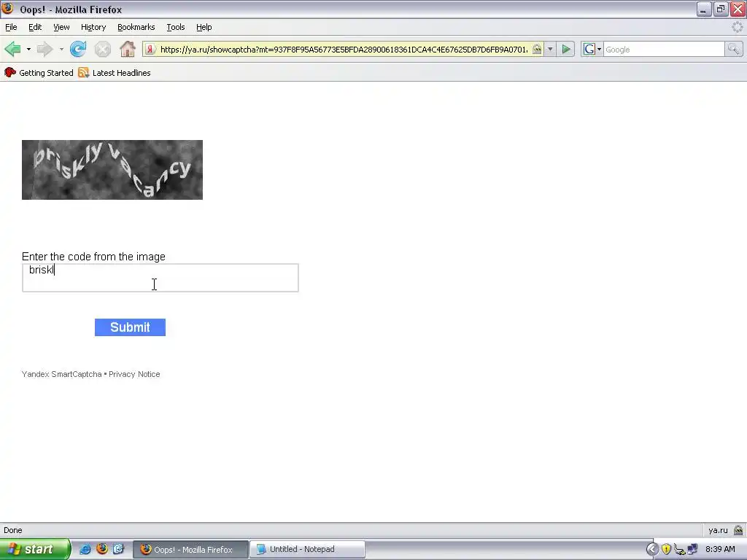The width and height of the screenshot is (747, 560).
Task: Expand the address bar URL dropdown
Action: click(550, 49)
